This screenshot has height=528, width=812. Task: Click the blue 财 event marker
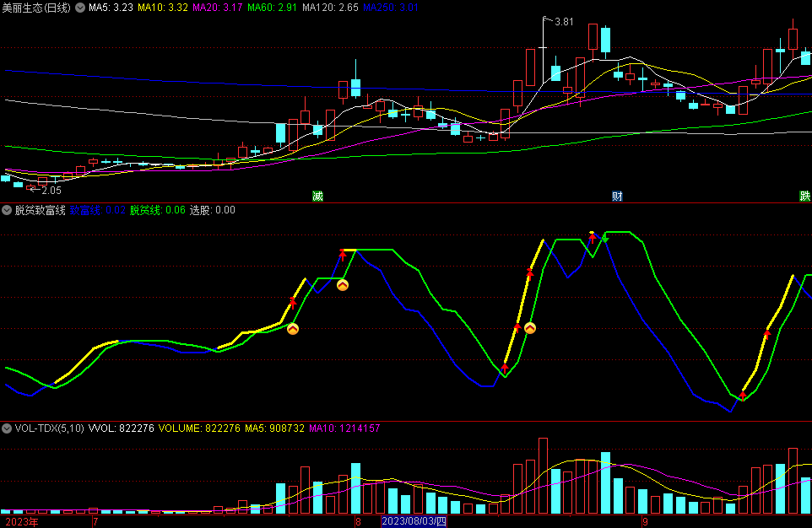(617, 197)
